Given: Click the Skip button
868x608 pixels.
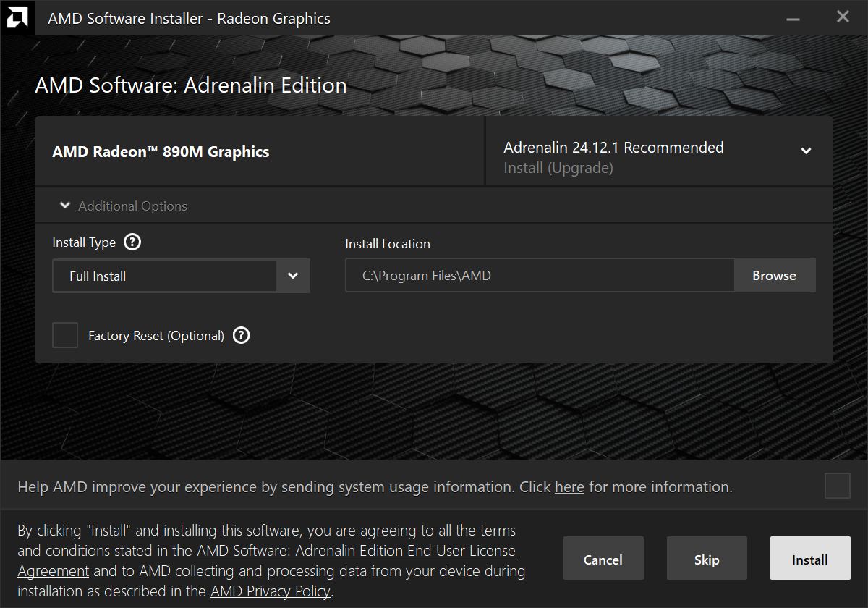Looking at the screenshot, I should point(707,559).
